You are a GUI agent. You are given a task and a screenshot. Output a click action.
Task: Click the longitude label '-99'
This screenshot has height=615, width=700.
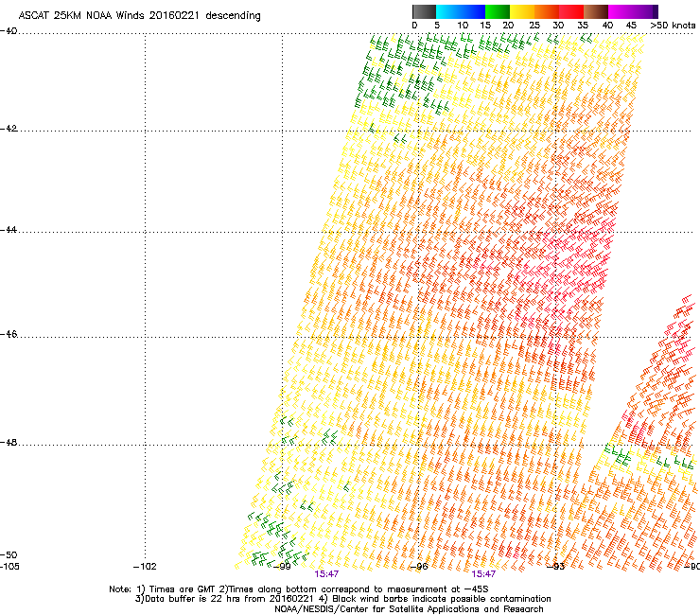tap(282, 567)
